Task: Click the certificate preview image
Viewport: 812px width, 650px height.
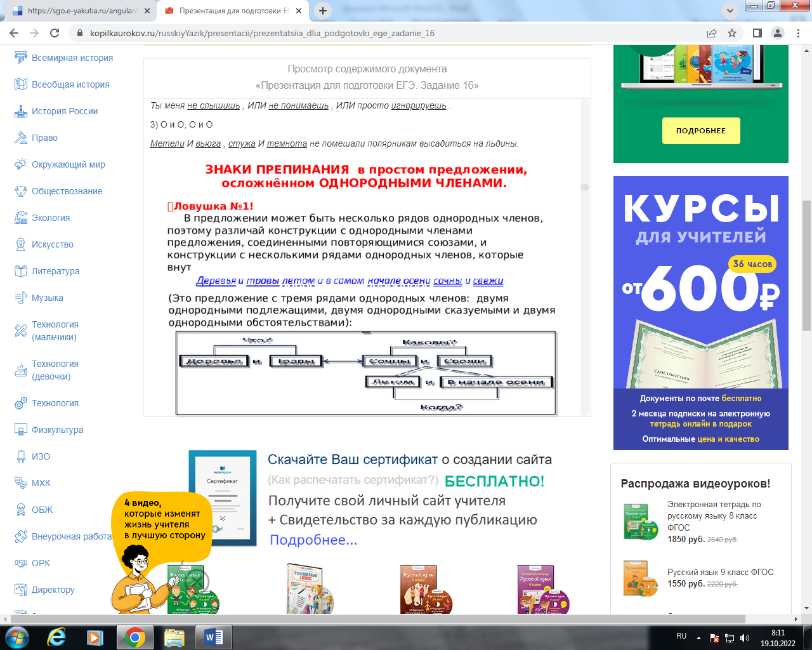Action: coord(223,498)
